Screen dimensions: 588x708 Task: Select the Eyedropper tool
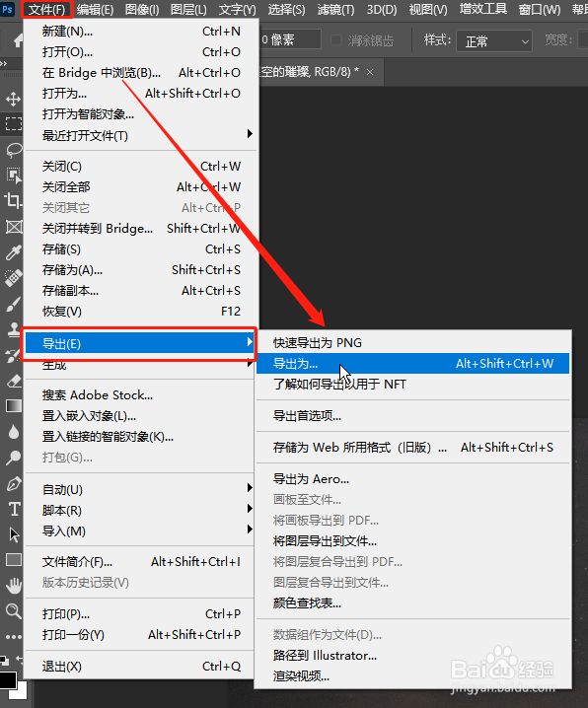pyautogui.click(x=14, y=252)
